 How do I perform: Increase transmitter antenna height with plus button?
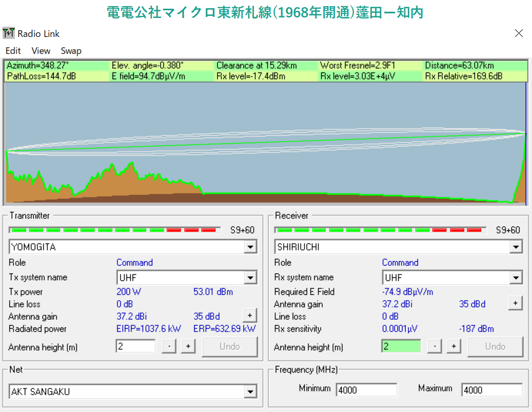coord(188,346)
